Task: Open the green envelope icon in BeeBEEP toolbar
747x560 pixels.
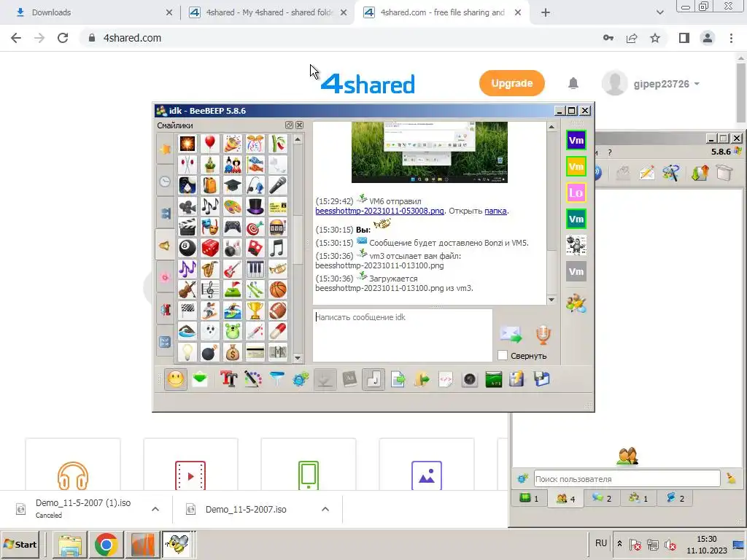Action: coord(200,379)
